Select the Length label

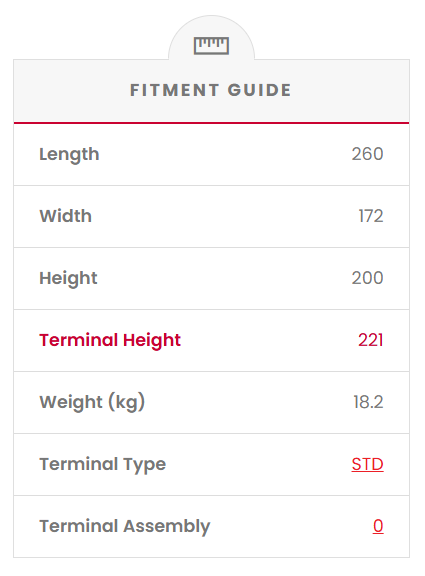click(69, 155)
